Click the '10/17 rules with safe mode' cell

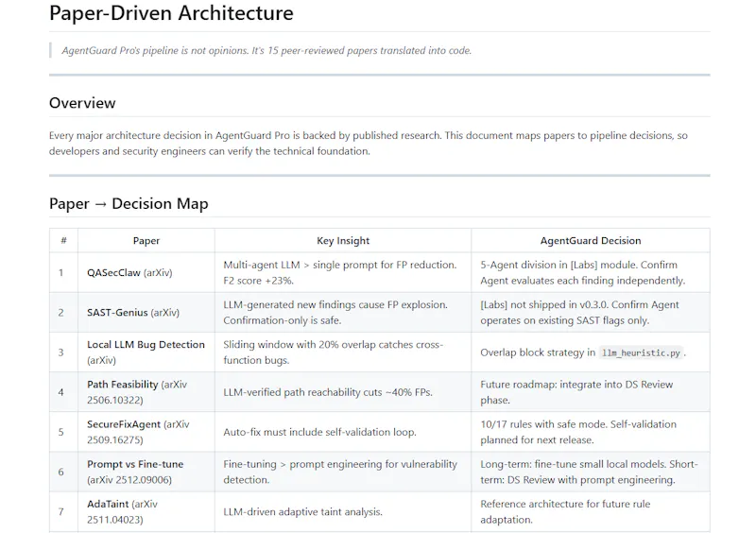(x=591, y=432)
